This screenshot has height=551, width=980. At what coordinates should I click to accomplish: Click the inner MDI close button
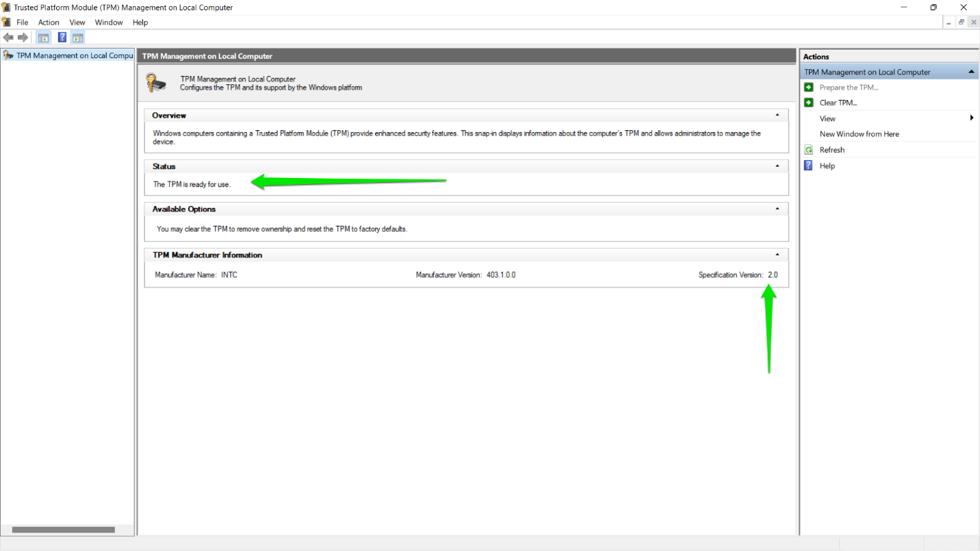[x=972, y=22]
